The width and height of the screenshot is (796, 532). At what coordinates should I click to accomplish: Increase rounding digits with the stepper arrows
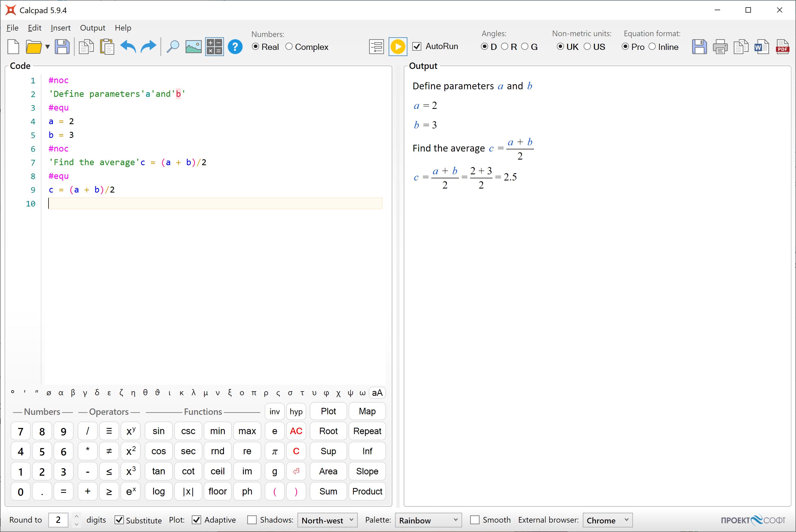pyautogui.click(x=76, y=516)
